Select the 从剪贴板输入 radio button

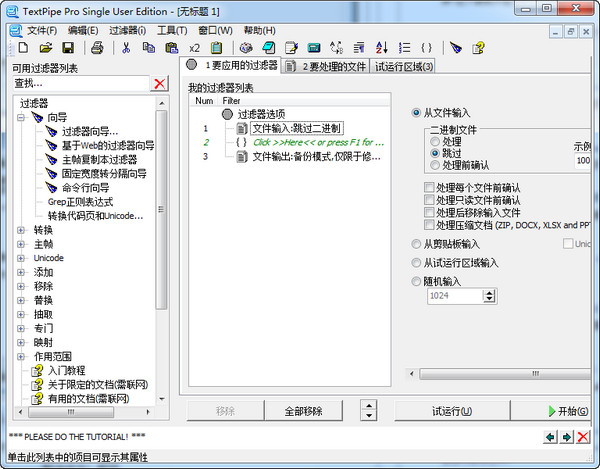416,244
